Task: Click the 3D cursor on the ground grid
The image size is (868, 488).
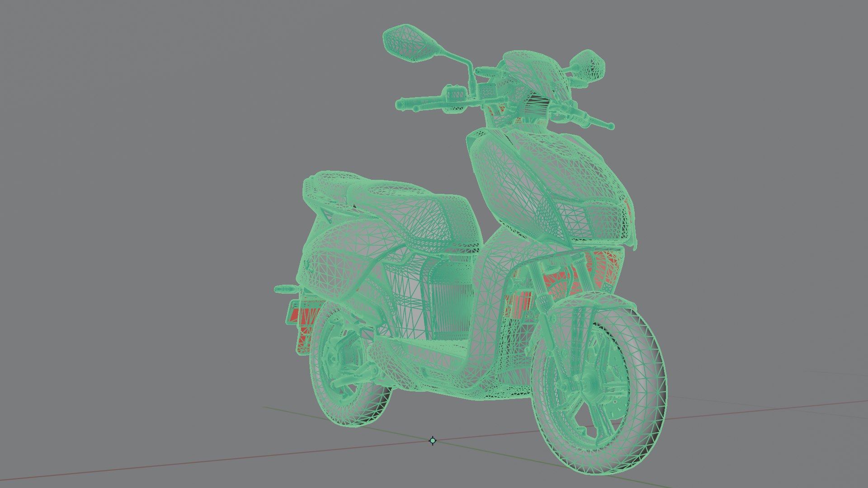Action: pos(433,441)
